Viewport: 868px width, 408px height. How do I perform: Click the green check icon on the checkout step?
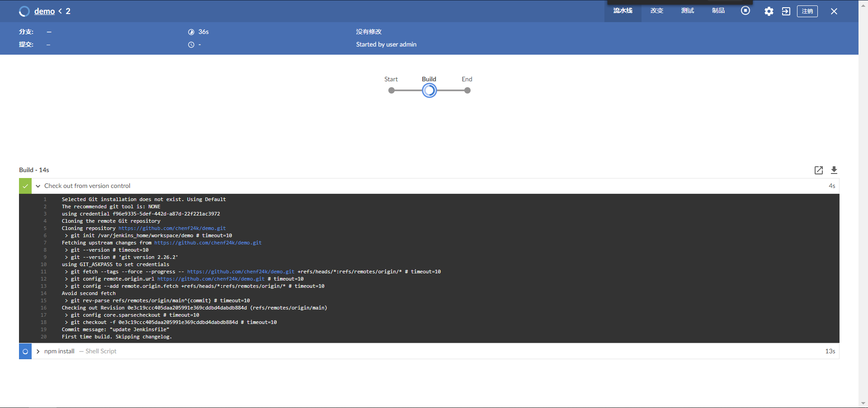(25, 186)
